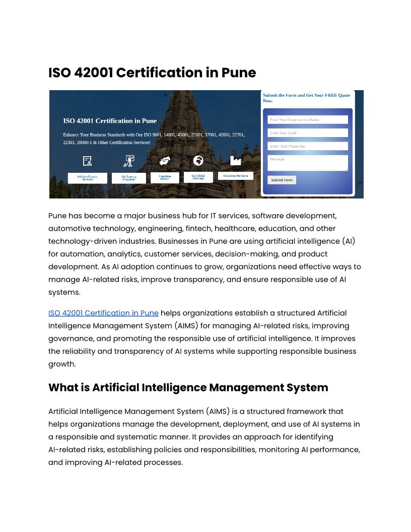Viewport: 411px width, 532px height.
Task: Open the ISO 42001 Certification in Pune link
Action: coord(103,313)
